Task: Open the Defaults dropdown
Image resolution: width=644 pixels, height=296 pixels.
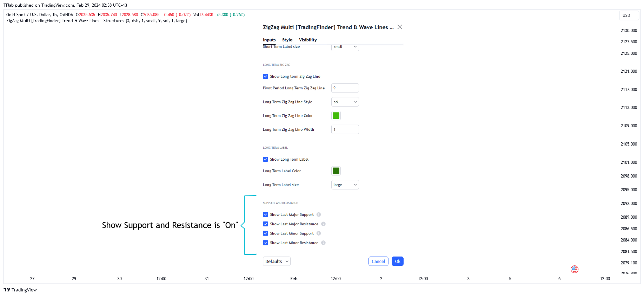Action: (277, 261)
